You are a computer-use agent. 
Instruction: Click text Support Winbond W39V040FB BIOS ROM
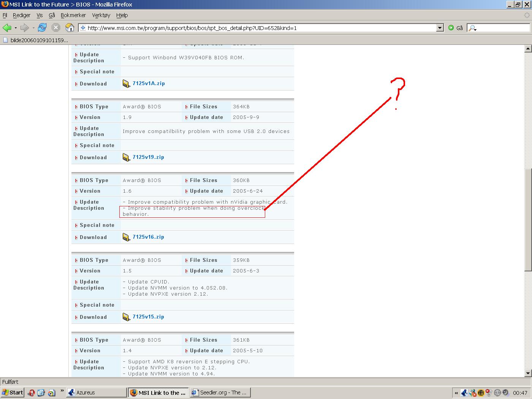[x=184, y=57]
